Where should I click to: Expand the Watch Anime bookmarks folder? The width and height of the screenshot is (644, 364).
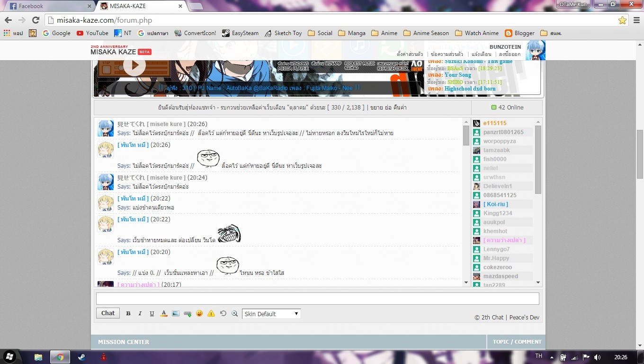pyautogui.click(x=477, y=33)
